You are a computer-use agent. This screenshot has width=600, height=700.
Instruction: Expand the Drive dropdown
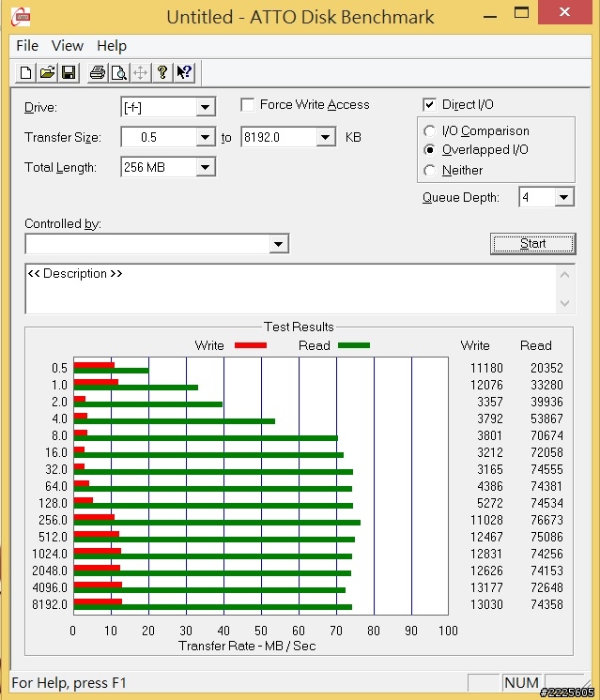205,107
